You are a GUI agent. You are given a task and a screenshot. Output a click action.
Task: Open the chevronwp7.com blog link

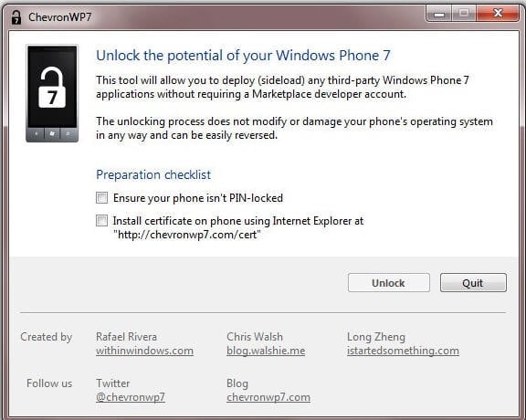pos(268,397)
